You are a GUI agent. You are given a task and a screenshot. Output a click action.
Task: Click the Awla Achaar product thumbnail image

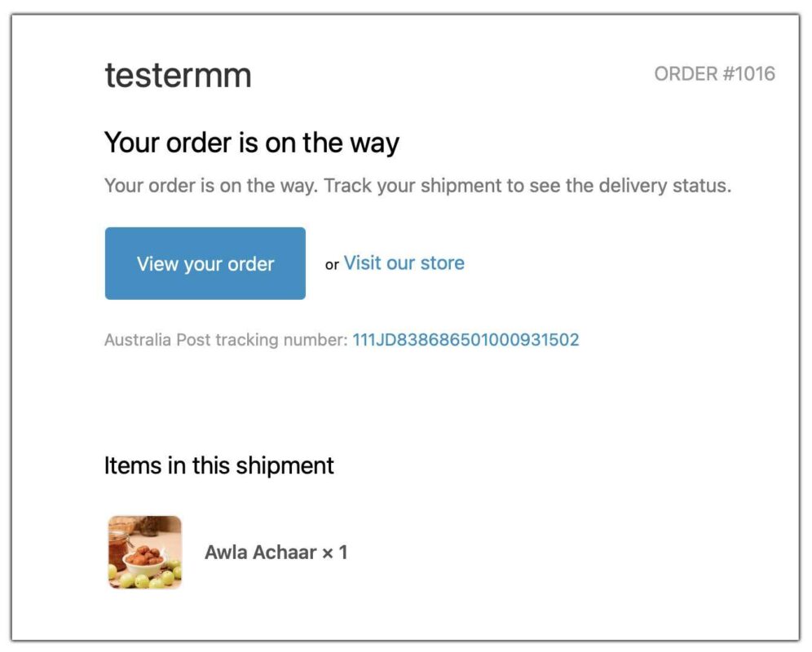click(144, 552)
